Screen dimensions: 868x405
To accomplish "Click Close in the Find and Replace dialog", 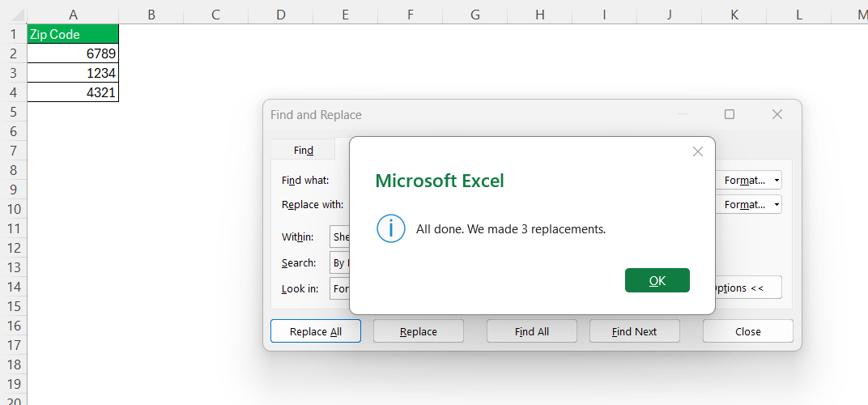I will 748,331.
